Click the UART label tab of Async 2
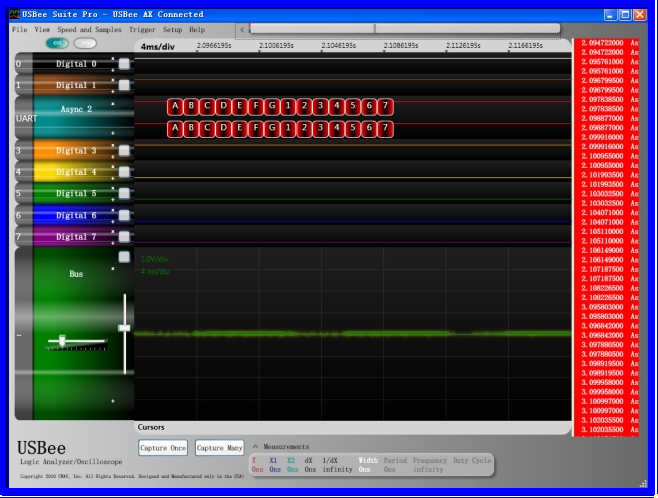This screenshot has height=498, width=658. point(24,118)
